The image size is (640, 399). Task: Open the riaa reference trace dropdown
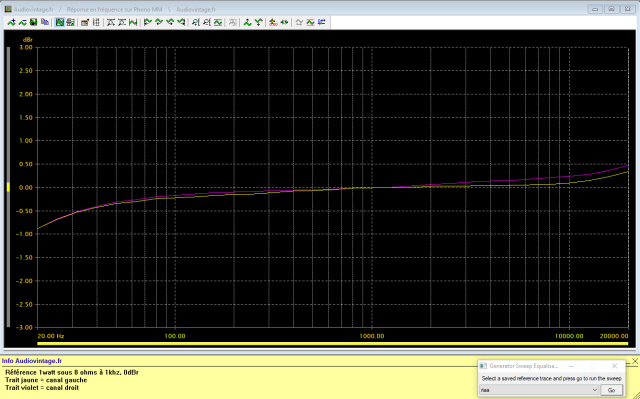coord(539,390)
